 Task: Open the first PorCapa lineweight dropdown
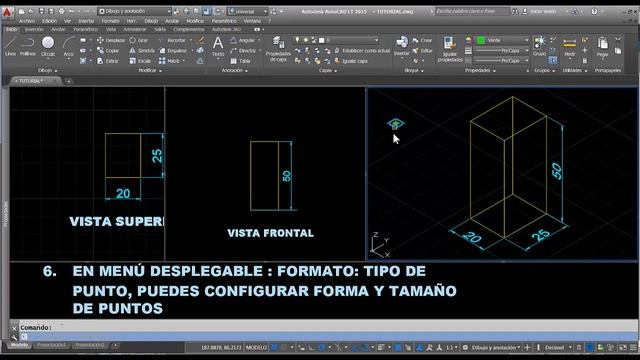point(501,51)
